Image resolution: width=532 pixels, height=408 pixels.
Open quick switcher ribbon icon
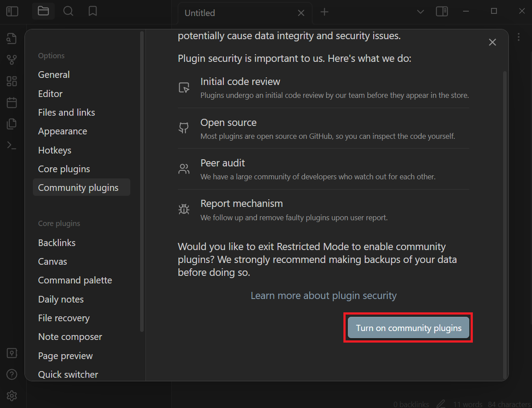pos(12,39)
